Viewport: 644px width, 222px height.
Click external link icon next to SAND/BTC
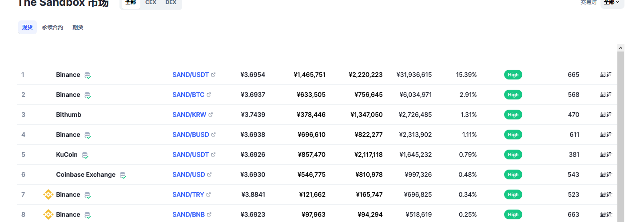coord(209,95)
